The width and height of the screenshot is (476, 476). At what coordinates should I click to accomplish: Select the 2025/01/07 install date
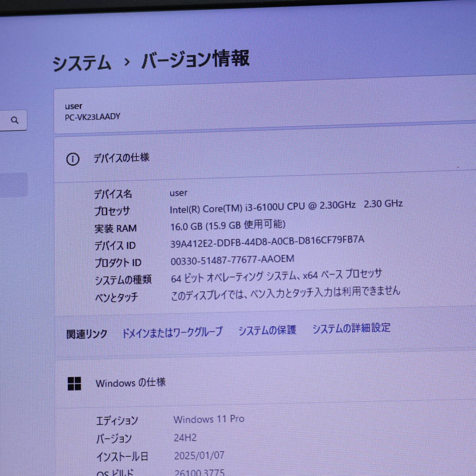(199, 455)
